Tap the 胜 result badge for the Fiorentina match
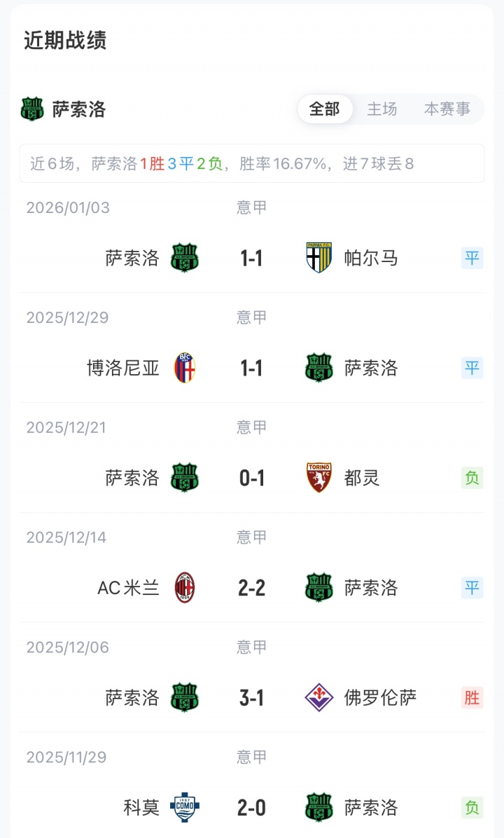 coord(472,698)
